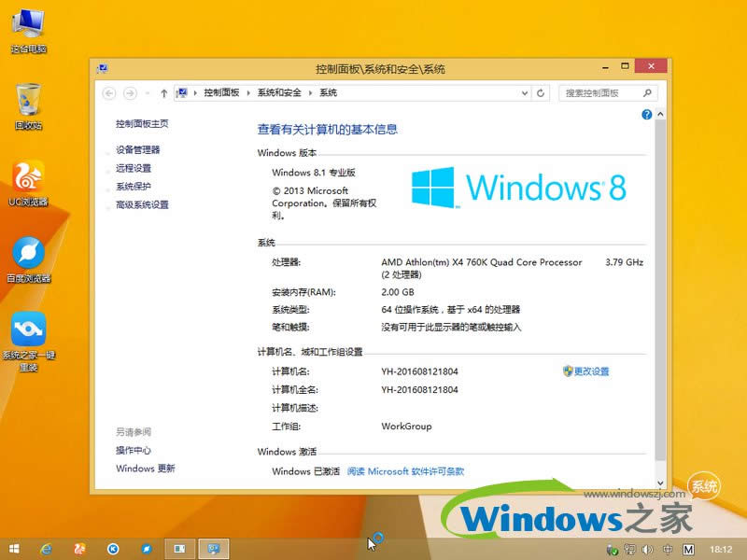Launch UC浏览器 from the desktop
747x560 pixels.
point(28,183)
